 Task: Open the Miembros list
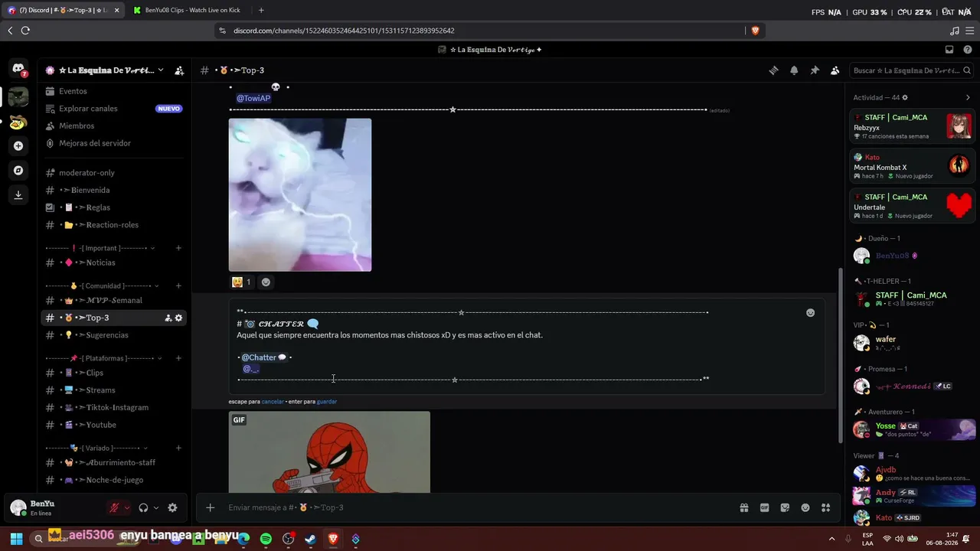coord(114,126)
